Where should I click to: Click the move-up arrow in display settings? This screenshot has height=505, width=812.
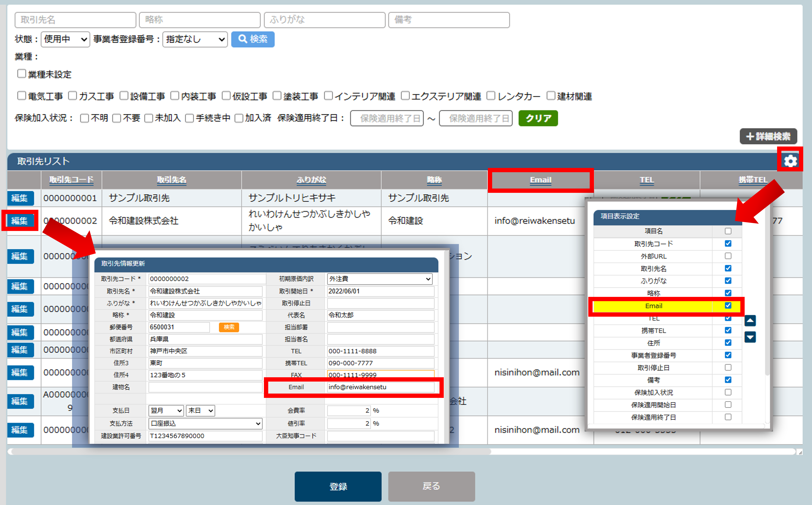[750, 321]
